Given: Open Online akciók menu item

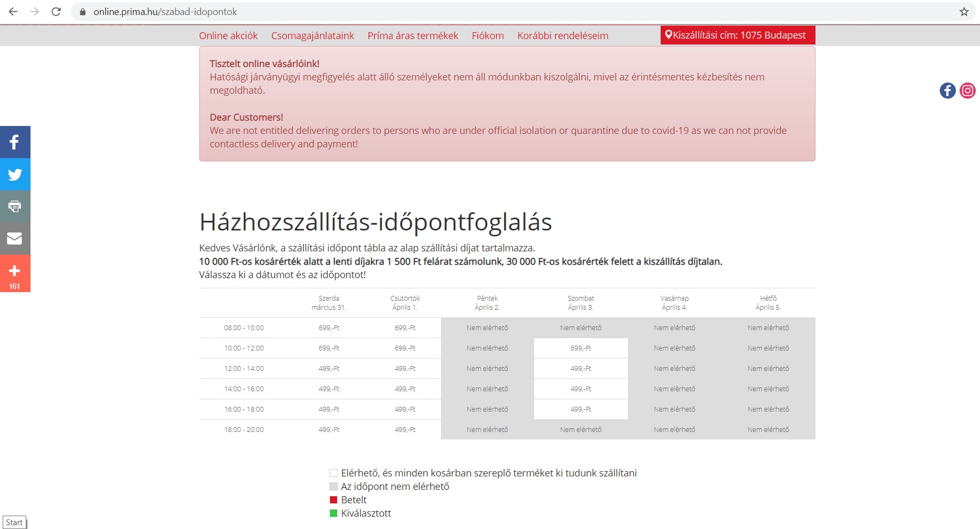Looking at the screenshot, I should [228, 36].
